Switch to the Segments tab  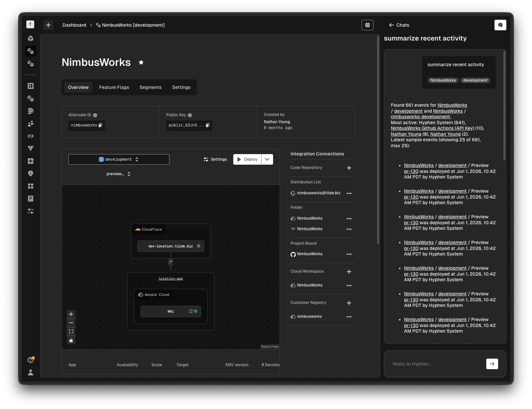[x=151, y=87]
